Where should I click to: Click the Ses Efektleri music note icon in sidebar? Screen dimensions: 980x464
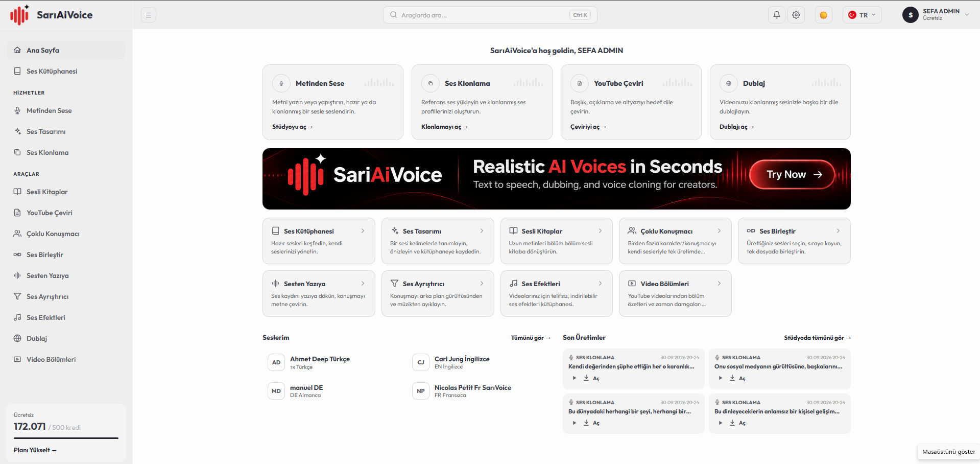(x=17, y=317)
